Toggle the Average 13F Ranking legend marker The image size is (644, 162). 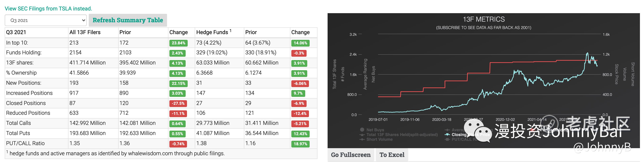447,130
